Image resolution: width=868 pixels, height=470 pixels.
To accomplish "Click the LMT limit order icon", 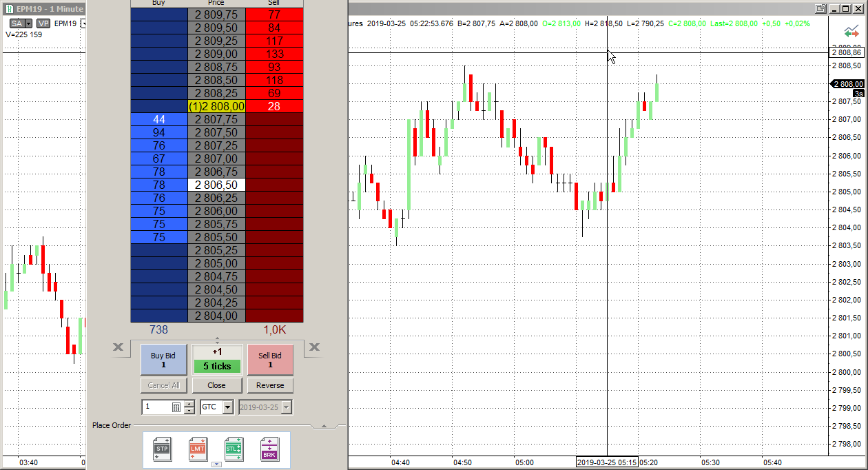I will 198,449.
